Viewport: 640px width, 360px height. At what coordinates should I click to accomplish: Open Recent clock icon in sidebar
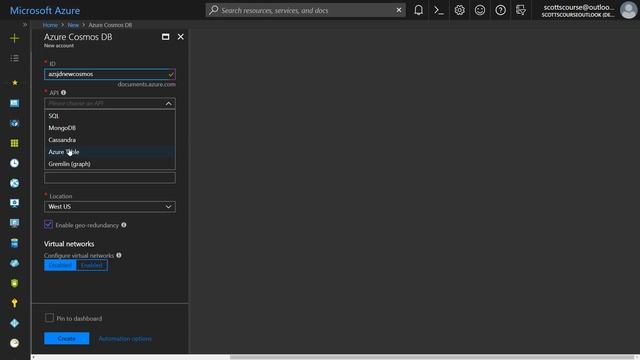(x=14, y=163)
